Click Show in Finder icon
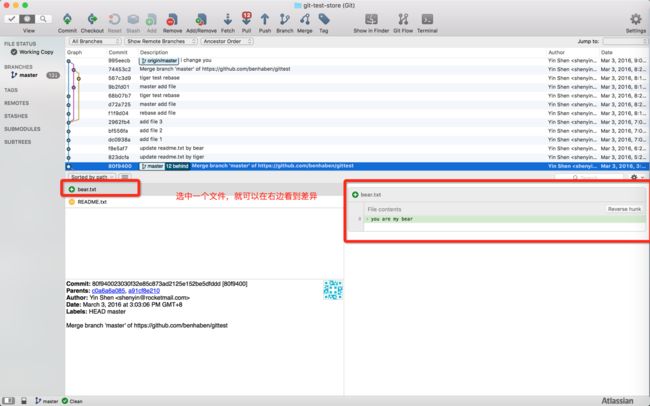This screenshot has width=650, height=406. tap(371, 19)
